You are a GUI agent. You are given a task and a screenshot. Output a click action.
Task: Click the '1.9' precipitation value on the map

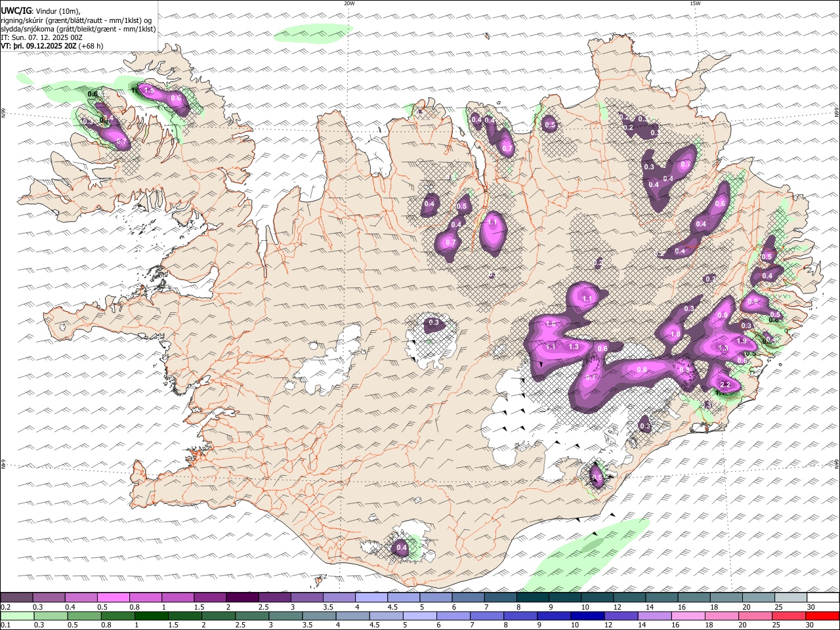742,341
